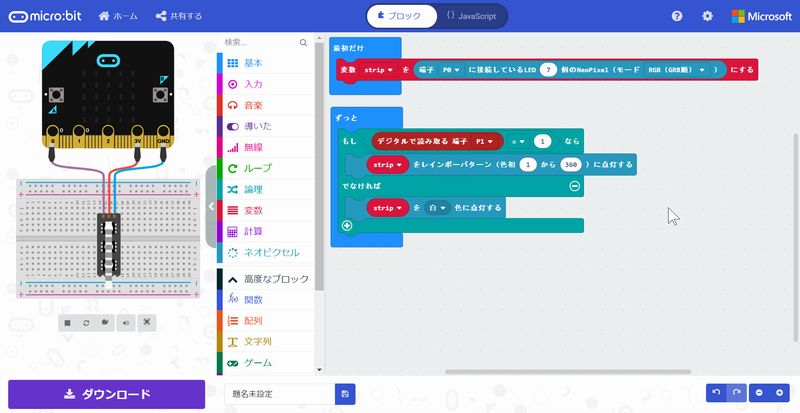Restart the simulator
Screen dimensions: 800x413
coord(86,322)
